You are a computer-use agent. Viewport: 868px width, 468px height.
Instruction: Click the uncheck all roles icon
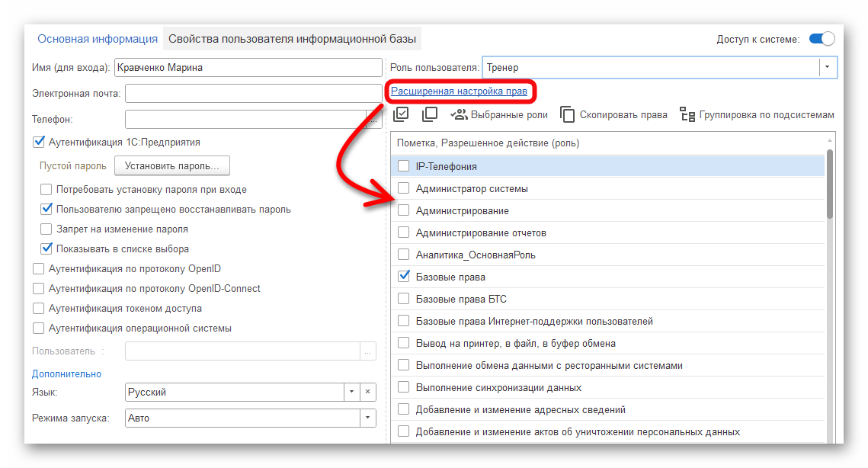429,114
